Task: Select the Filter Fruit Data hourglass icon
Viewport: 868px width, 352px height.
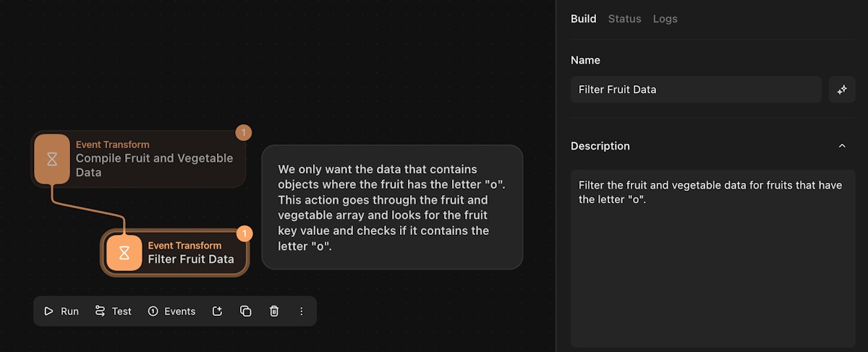Action: (x=124, y=253)
